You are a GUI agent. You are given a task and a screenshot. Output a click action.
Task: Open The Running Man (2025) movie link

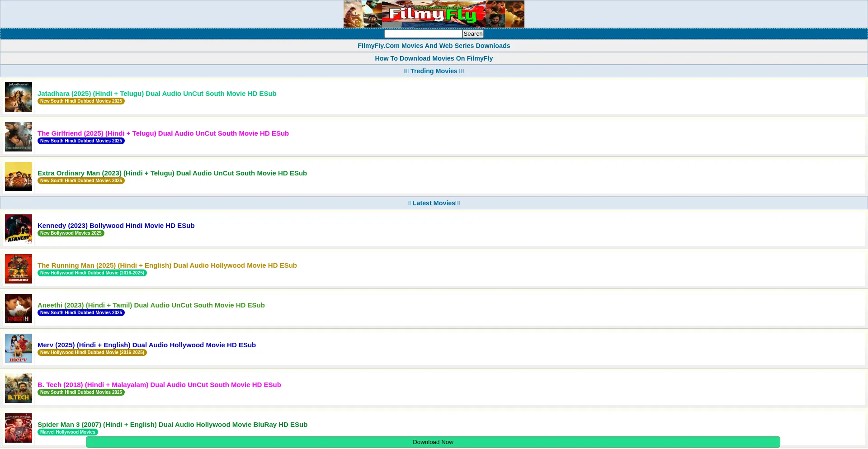point(167,265)
